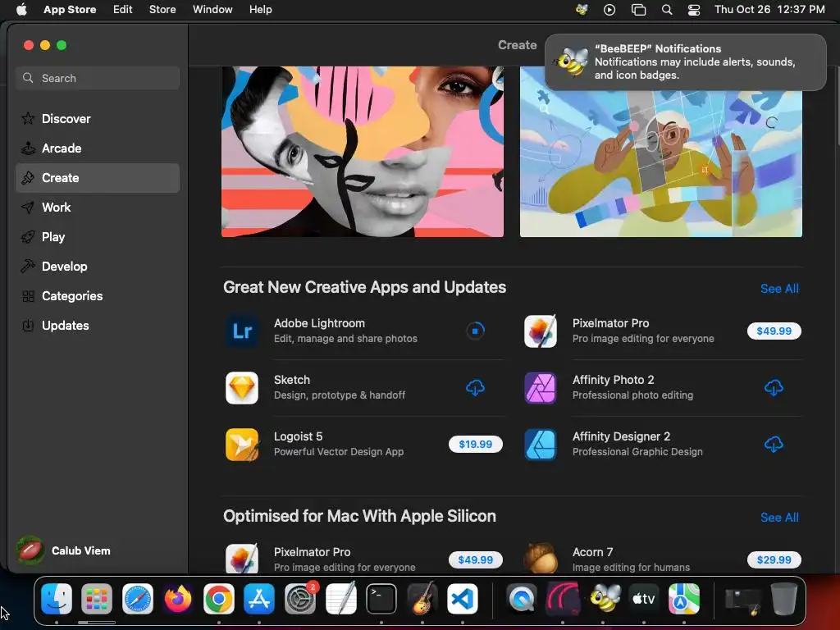This screenshot has height=630, width=840.
Task: Select the Work section in sidebar
Action: (x=98, y=207)
